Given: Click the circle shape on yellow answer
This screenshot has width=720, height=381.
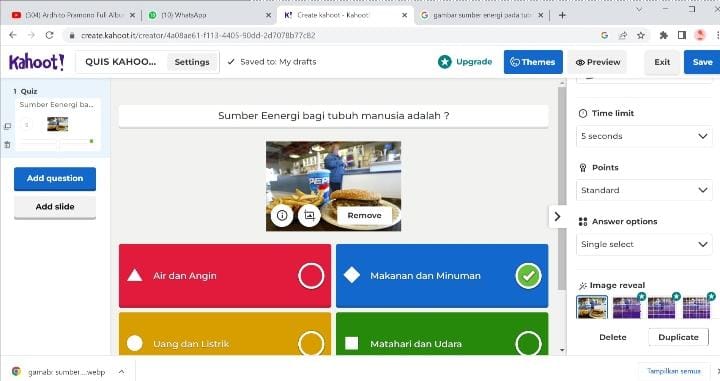Looking at the screenshot, I should coord(135,343).
